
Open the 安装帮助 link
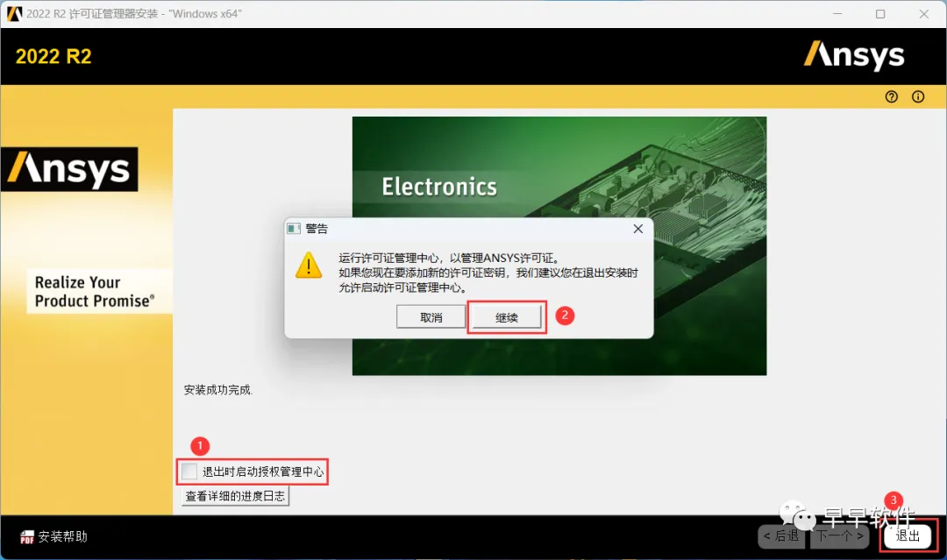tap(63, 536)
